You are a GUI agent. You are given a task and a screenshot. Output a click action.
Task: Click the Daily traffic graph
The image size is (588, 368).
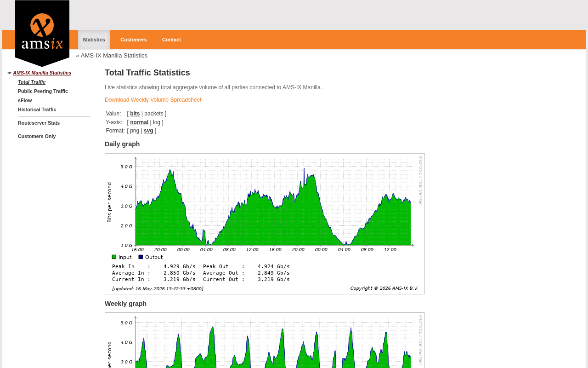click(265, 224)
